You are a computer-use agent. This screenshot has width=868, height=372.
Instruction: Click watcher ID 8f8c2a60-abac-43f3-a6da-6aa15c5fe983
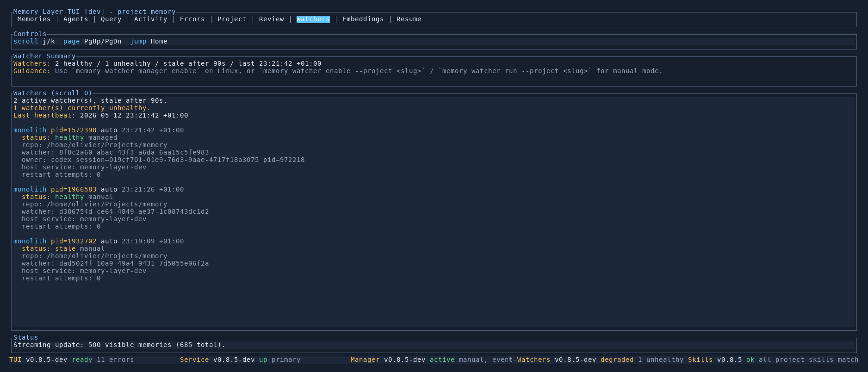134,152
